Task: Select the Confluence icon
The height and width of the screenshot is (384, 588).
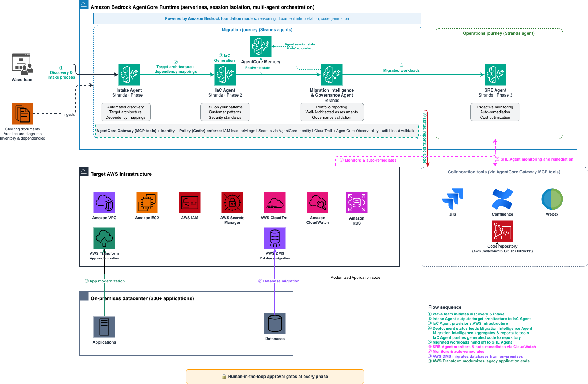Action: coord(502,199)
